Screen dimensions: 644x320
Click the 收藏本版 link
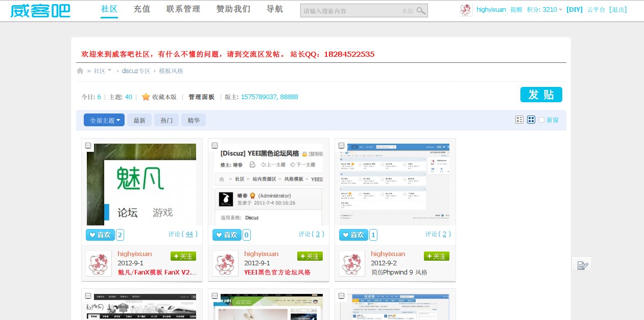pos(164,97)
